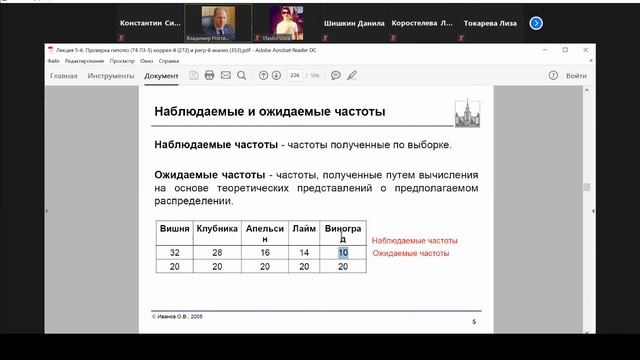Click participant tile Токарева Лиза
The width and height of the screenshot is (640, 360).
pyautogui.click(x=490, y=23)
